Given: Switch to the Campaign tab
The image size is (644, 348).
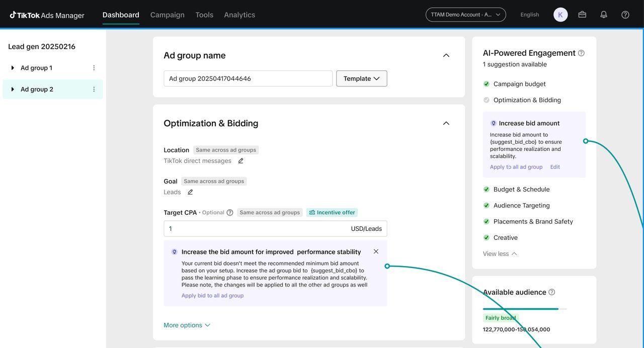Looking at the screenshot, I should (x=167, y=15).
